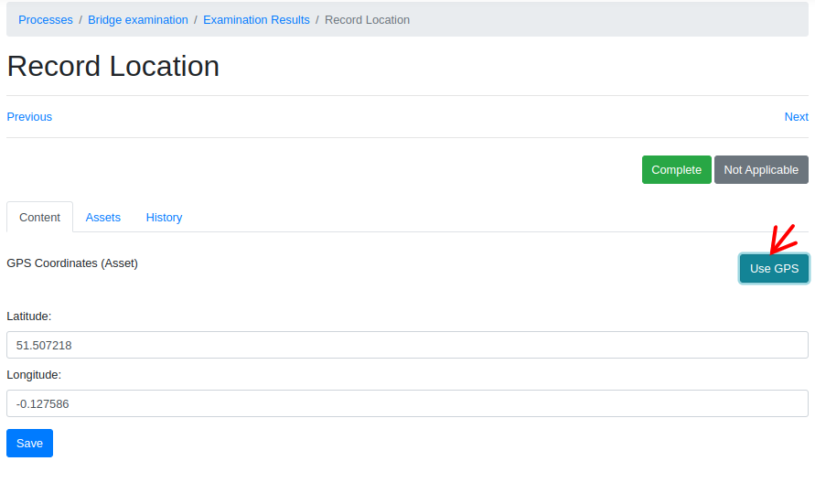The height and width of the screenshot is (504, 815).
Task: Go to the Next step
Action: [796, 116]
